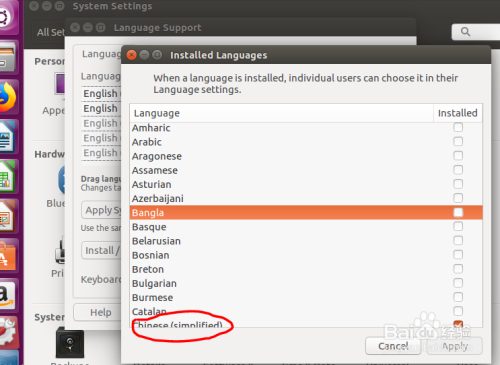Open LibreOffice Impress in the launcher
This screenshot has width=500, height=365.
pos(7,217)
